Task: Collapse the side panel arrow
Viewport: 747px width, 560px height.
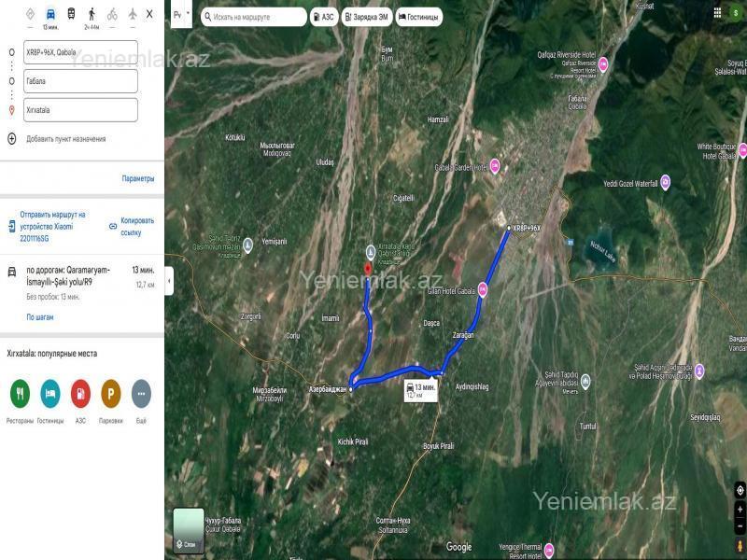Action: 169,281
